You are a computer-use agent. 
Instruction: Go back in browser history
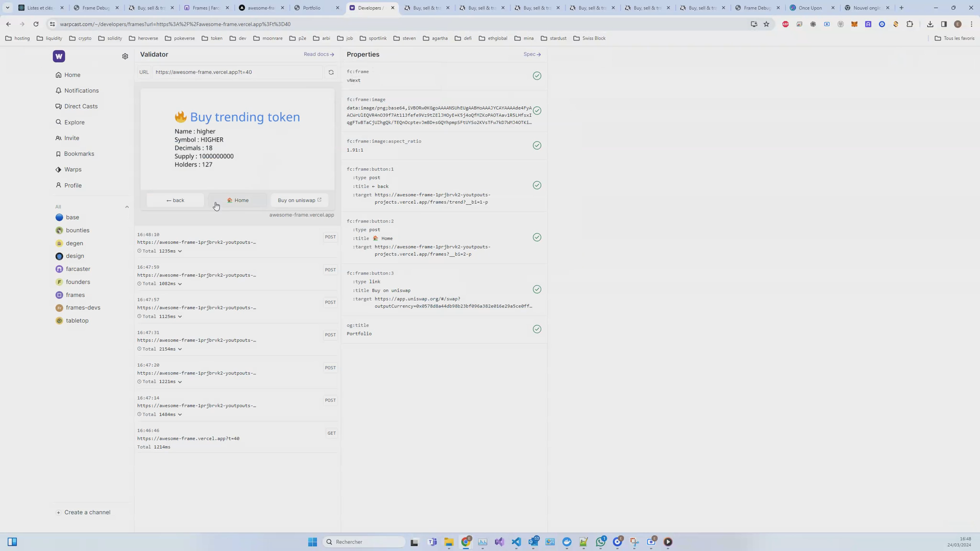click(x=9, y=24)
